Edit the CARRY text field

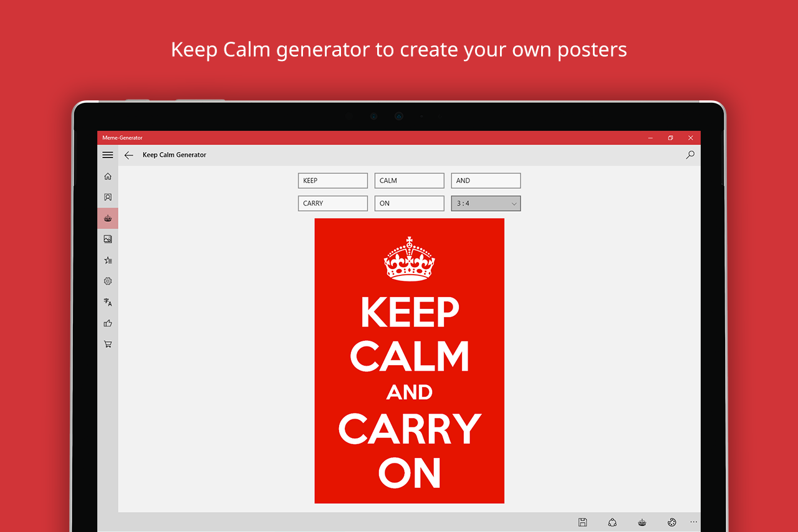(x=333, y=203)
